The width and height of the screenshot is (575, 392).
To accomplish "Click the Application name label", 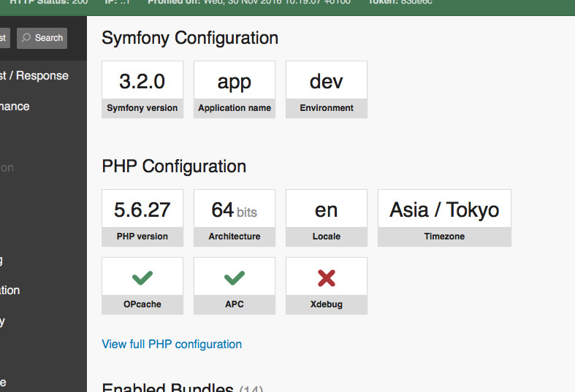I will click(235, 108).
